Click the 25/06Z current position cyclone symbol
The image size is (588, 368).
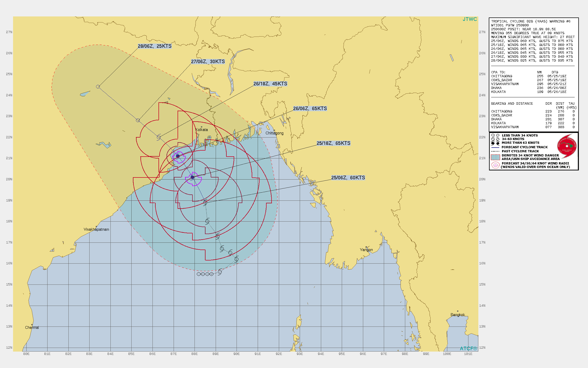pos(205,203)
